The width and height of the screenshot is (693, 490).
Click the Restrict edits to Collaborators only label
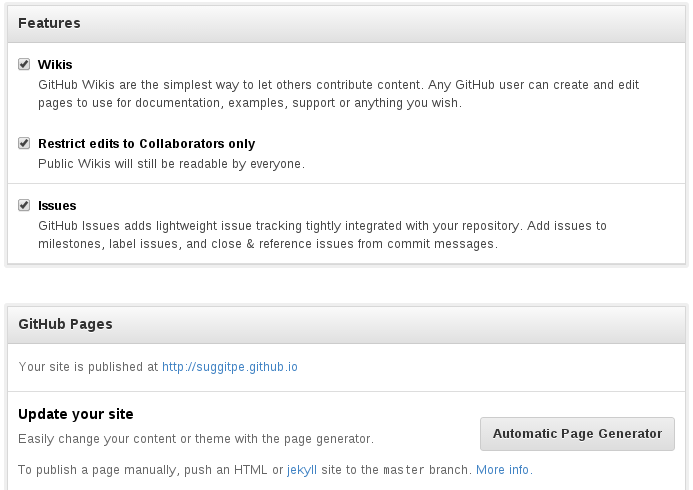[x=146, y=143]
